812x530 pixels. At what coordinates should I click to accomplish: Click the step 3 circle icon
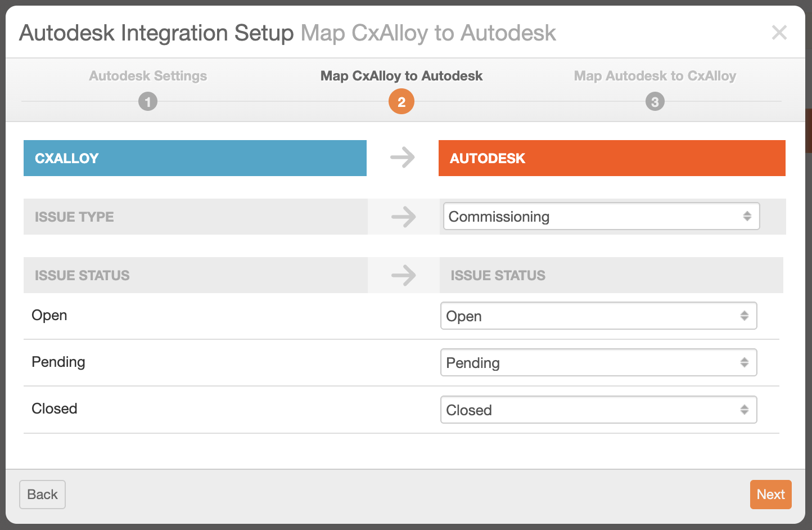(x=655, y=102)
